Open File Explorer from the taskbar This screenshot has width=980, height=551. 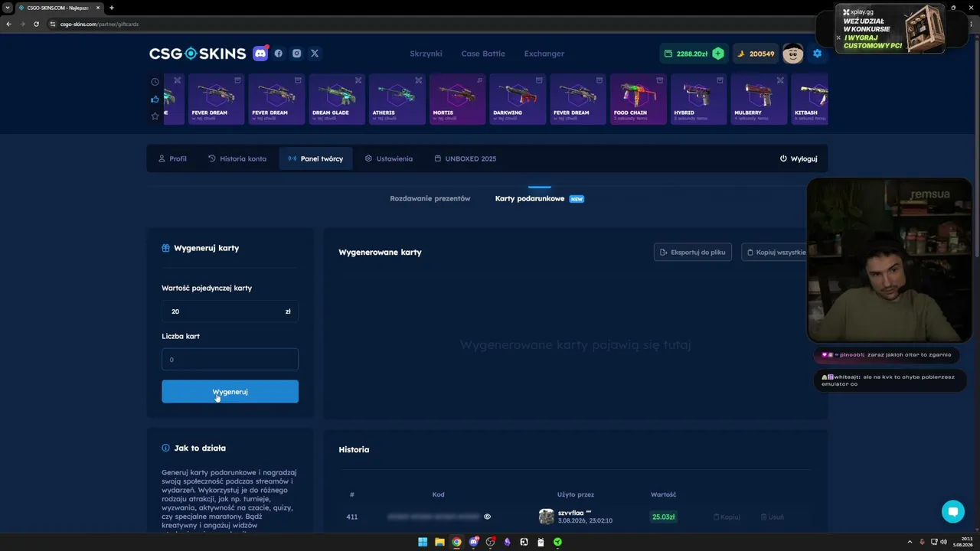point(439,542)
